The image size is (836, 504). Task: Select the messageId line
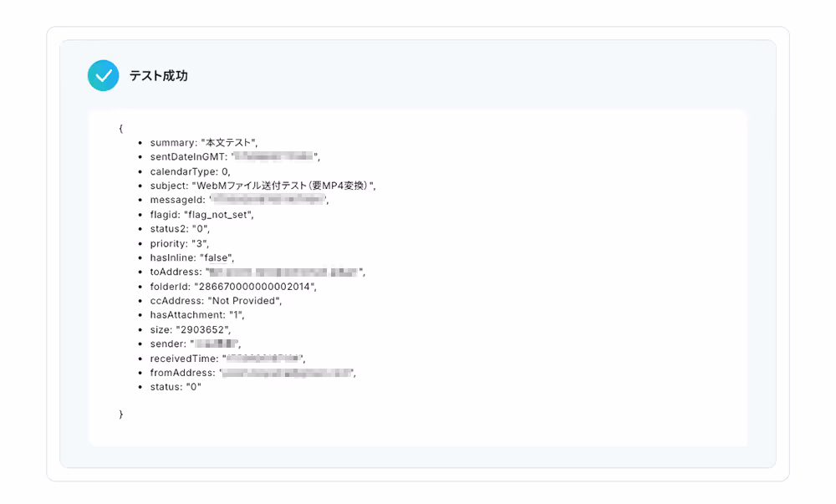click(239, 200)
